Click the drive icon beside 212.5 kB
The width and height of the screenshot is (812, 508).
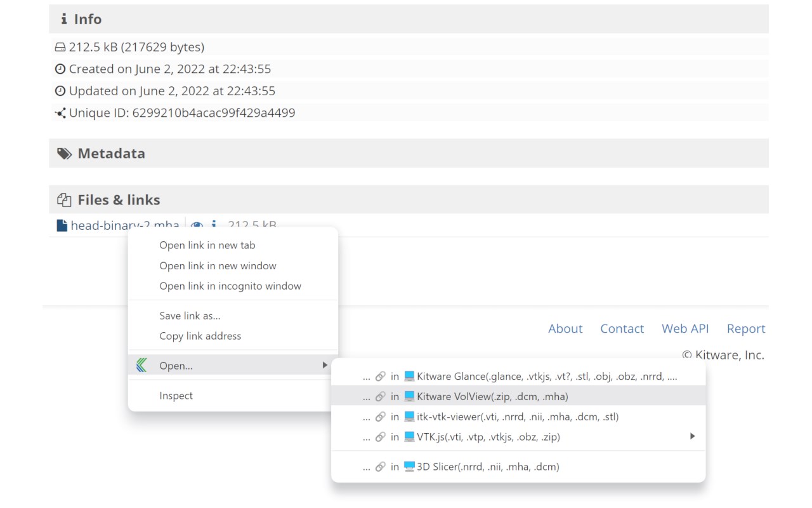60,48
